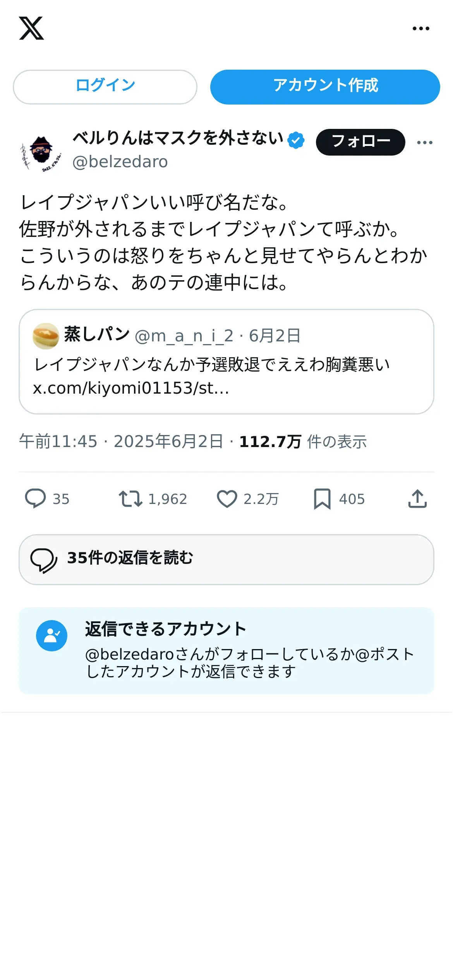The height and width of the screenshot is (980, 453).
Task: Expand 35件の返信を読む replies
Action: coord(226,559)
